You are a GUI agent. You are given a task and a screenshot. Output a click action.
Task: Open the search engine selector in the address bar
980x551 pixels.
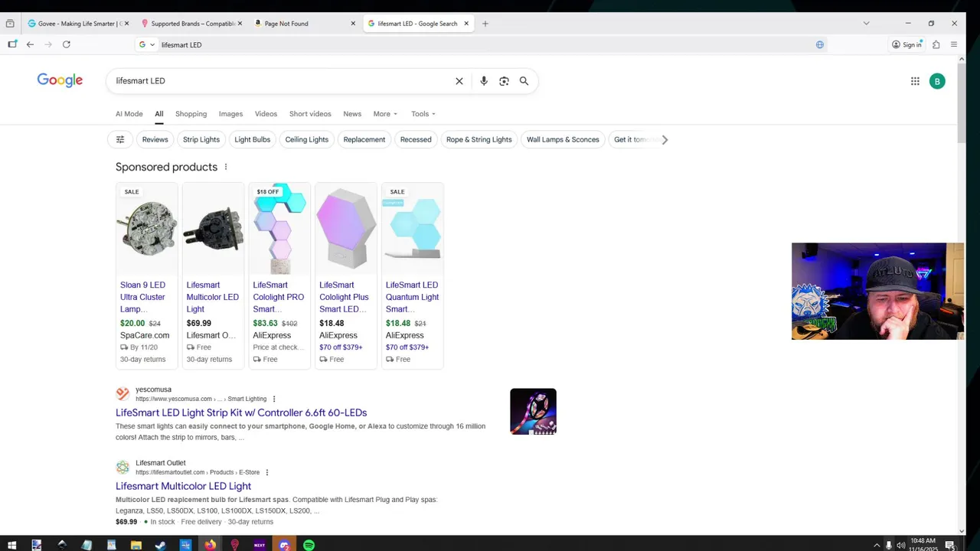pyautogui.click(x=147, y=44)
